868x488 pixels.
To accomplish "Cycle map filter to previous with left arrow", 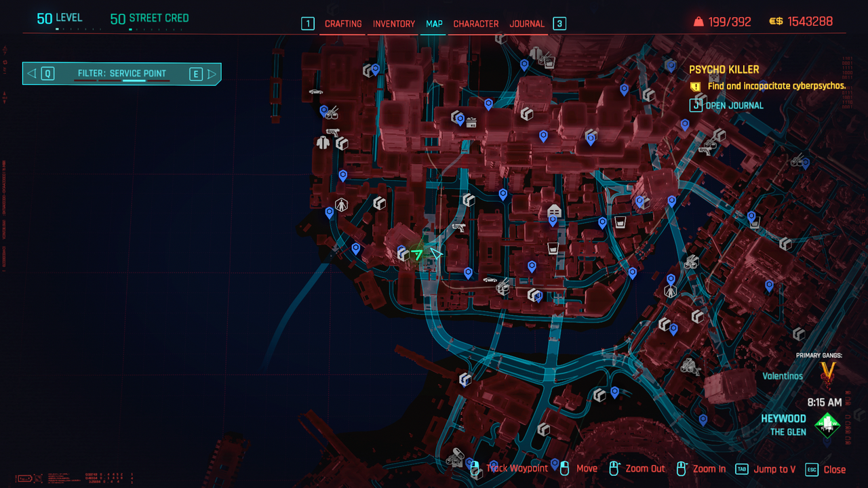I will tap(32, 74).
